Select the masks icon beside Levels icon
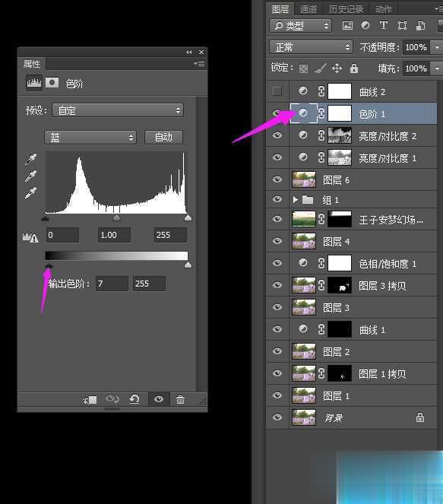Viewport: 443px width, 504px height. (x=52, y=83)
